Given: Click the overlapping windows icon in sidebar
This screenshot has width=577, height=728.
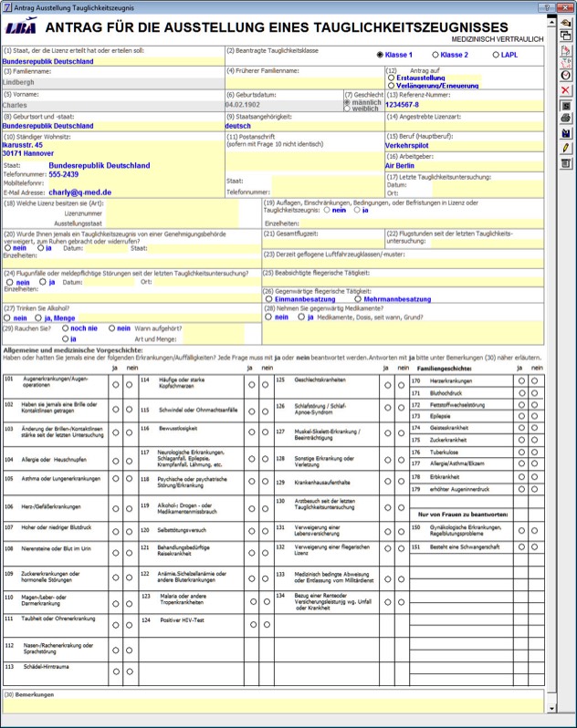Looking at the screenshot, I should tap(566, 36).
